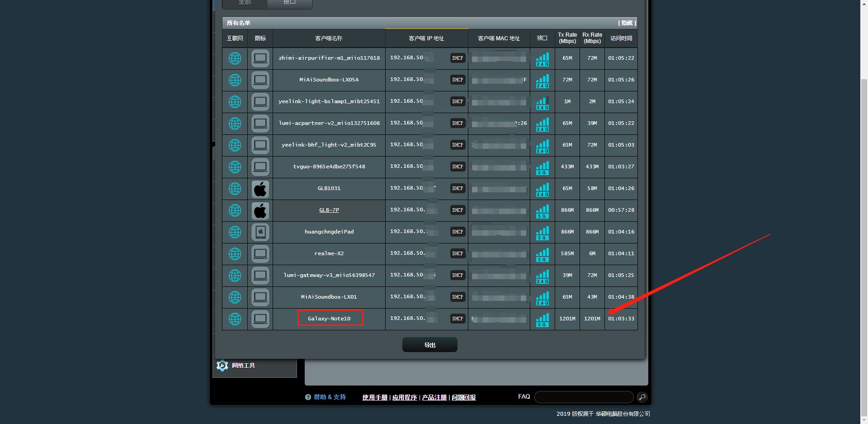Image resolution: width=868 pixels, height=424 pixels.
Task: Click the device icon for Galaxy-Note10
Action: point(260,319)
